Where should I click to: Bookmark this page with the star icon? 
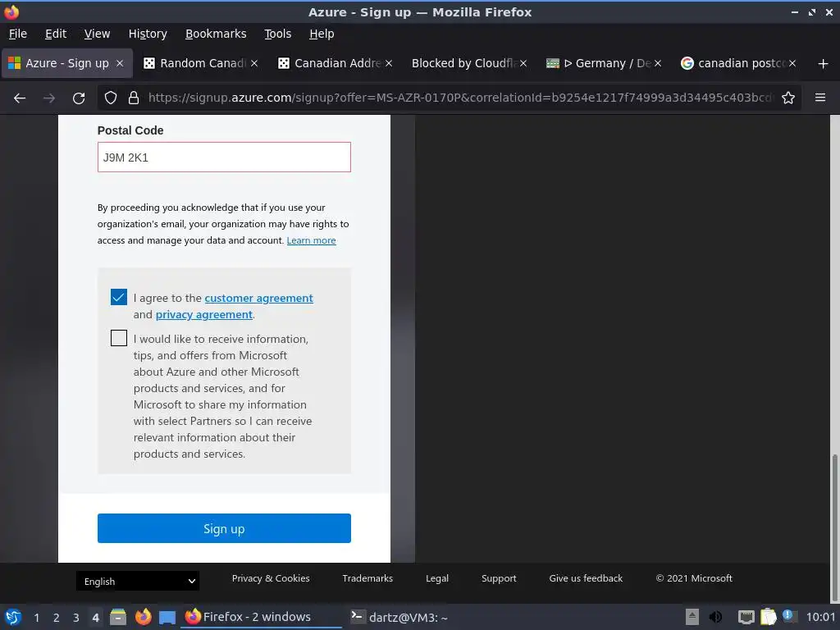788,98
